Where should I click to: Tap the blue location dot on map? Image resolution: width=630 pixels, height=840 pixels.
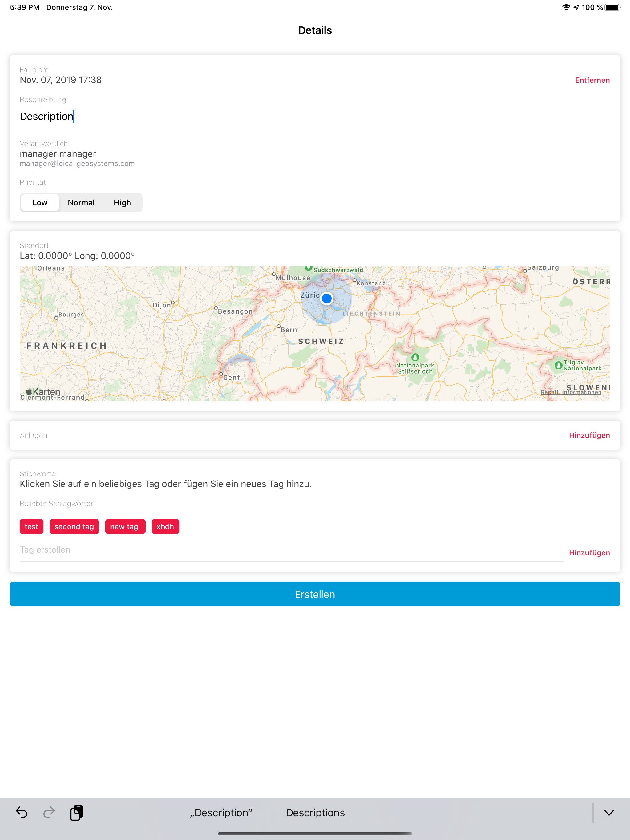(326, 299)
